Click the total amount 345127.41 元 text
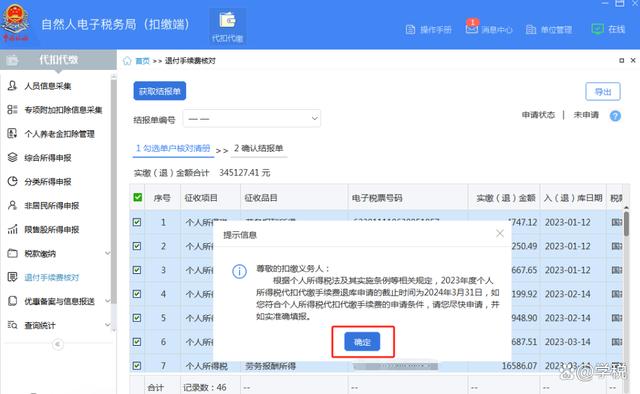640x394 pixels. (244, 173)
